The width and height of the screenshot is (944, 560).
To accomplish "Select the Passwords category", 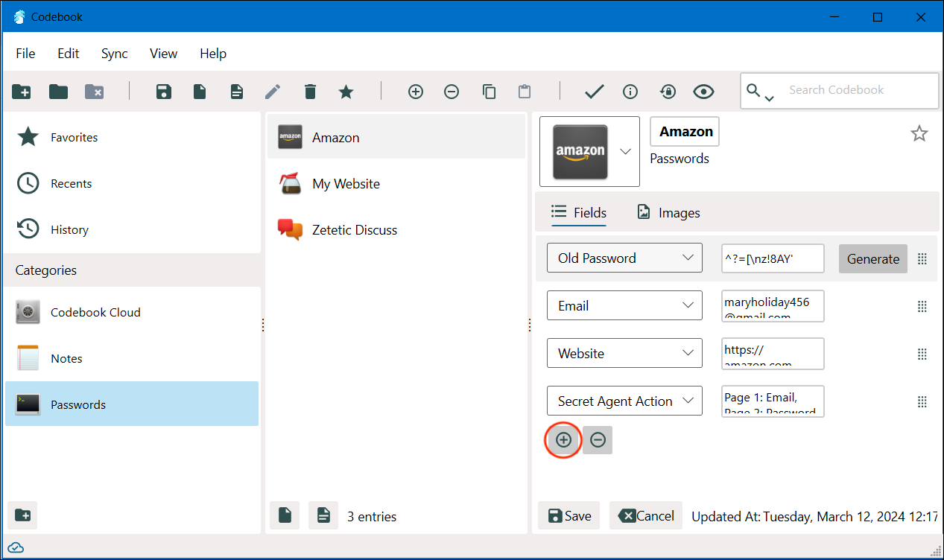I will (x=132, y=404).
